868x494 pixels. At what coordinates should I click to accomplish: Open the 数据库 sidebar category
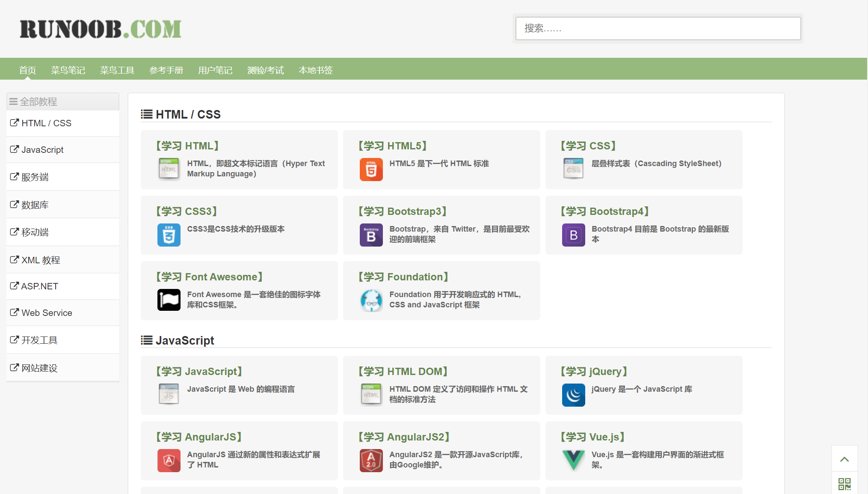pyautogui.click(x=35, y=205)
